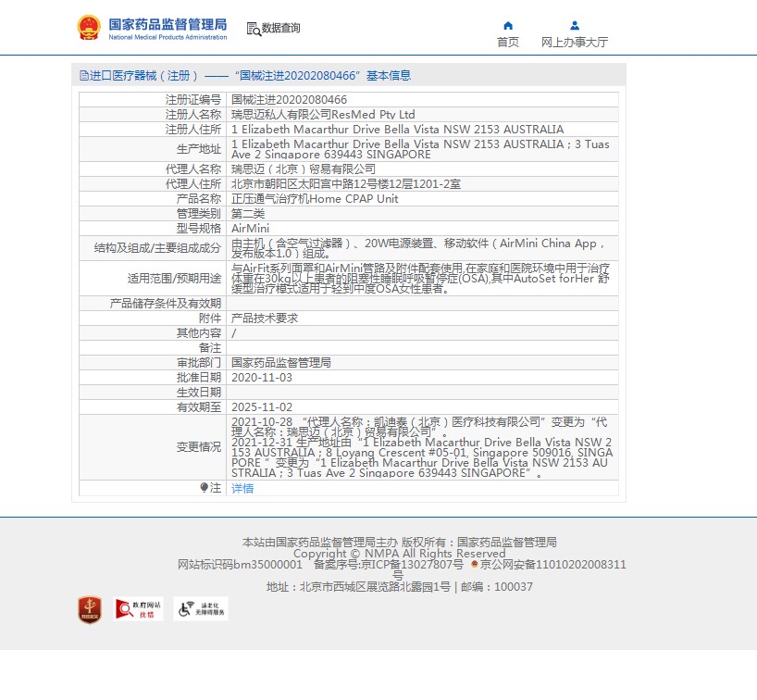This screenshot has height=700, width=757.
Task: Open 网上办事大厅 portal
Action: (x=575, y=43)
